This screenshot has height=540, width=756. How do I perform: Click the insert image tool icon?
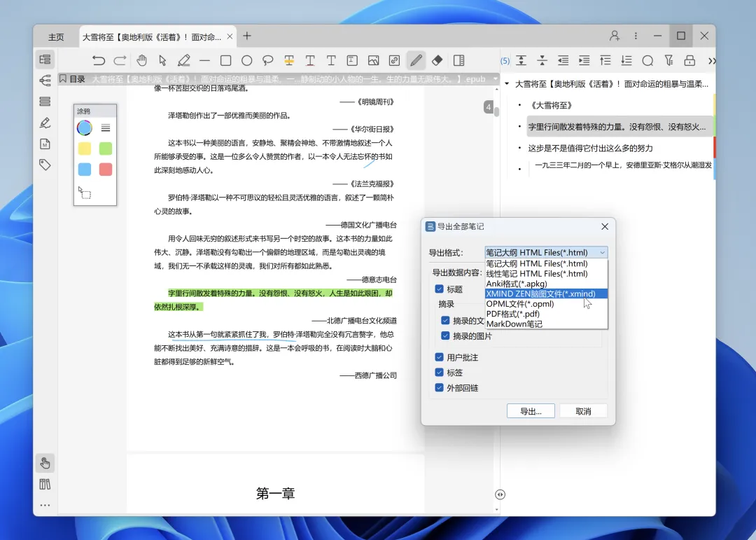[x=373, y=60]
